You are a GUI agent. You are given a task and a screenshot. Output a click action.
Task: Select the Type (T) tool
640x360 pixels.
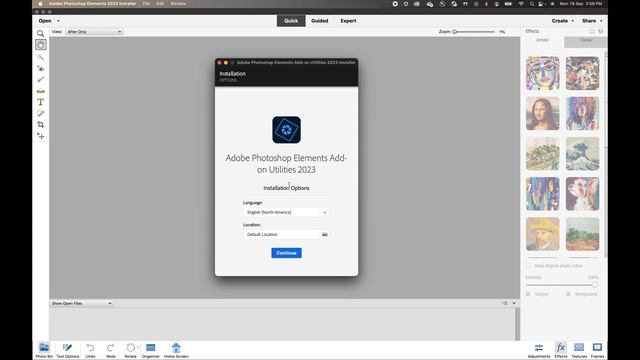(x=40, y=102)
